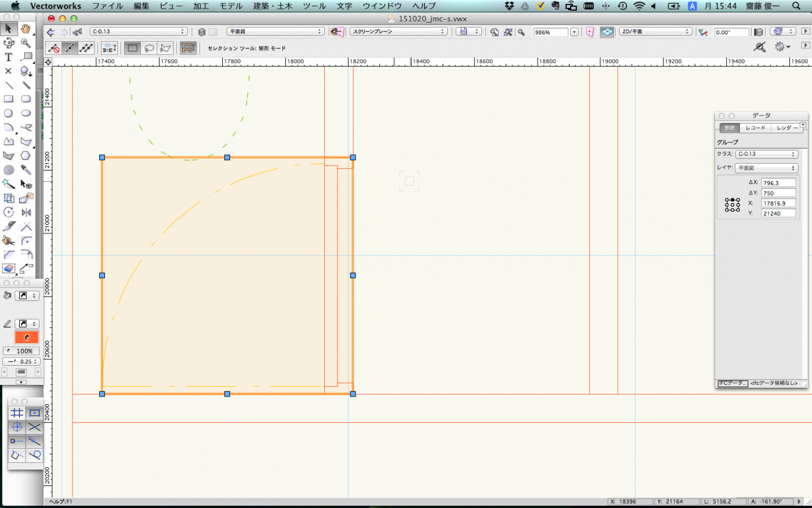Open the ファイル menu
The height and width of the screenshot is (508, 812).
pos(107,6)
